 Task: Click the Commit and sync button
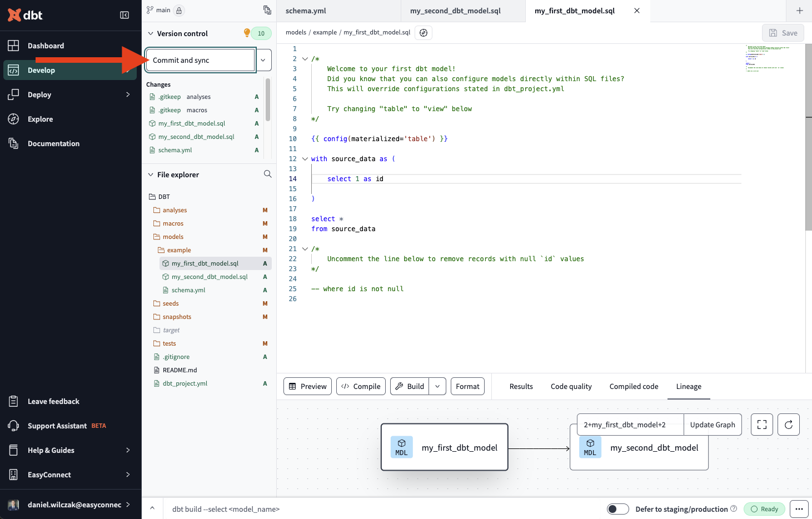pyautogui.click(x=200, y=60)
